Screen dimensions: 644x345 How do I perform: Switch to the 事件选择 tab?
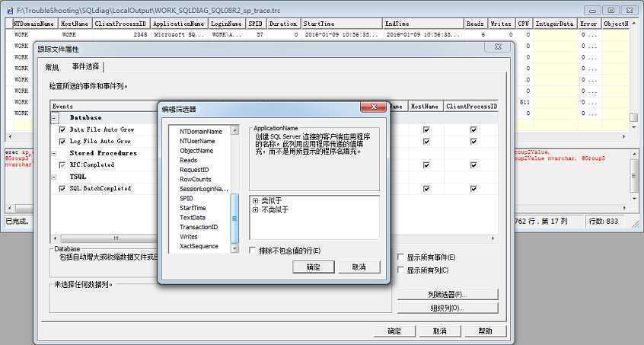86,66
